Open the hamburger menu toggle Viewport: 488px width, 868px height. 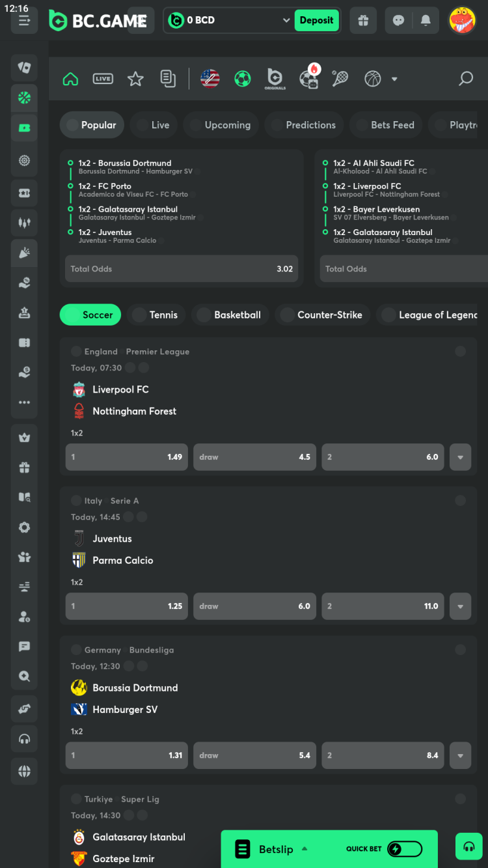(25, 21)
